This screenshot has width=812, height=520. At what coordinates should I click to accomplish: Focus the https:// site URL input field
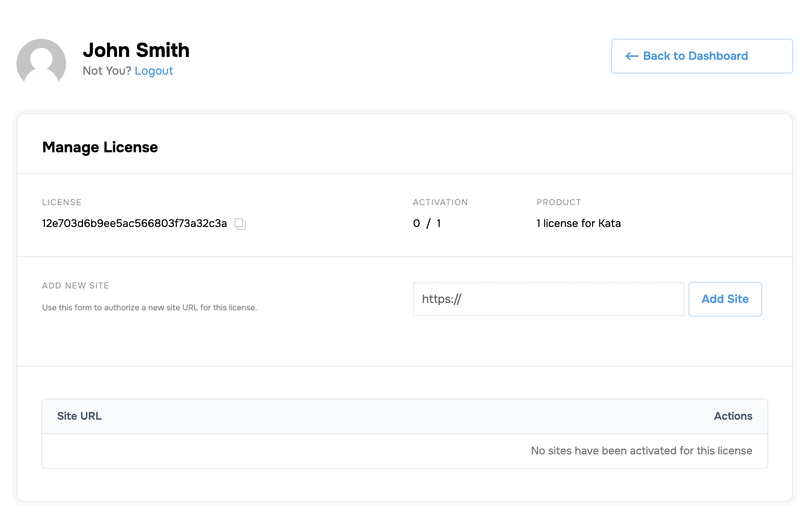(548, 299)
